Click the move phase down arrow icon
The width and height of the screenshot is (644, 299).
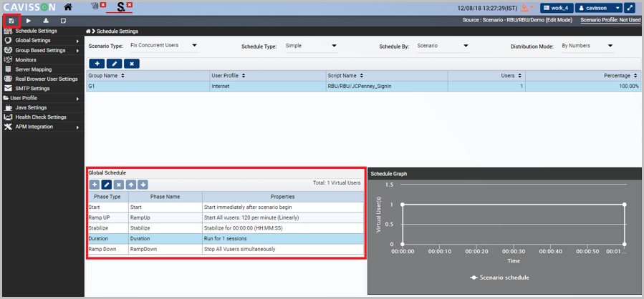pos(143,185)
